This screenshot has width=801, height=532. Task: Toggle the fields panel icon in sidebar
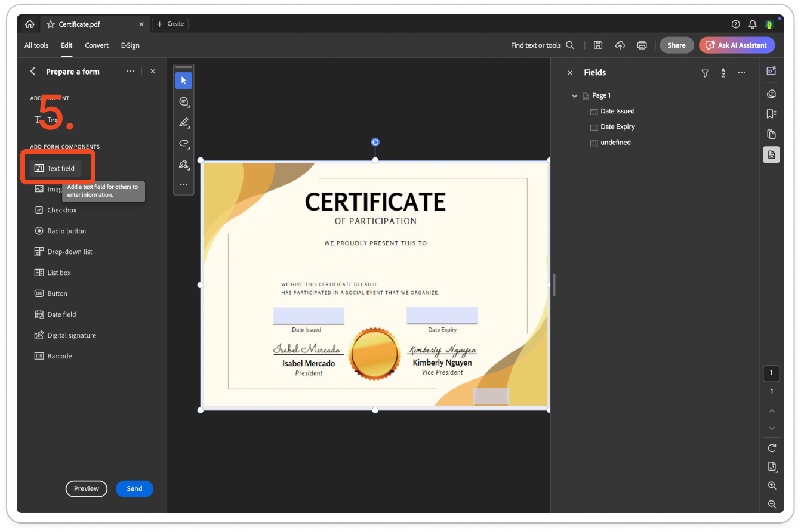click(x=771, y=154)
